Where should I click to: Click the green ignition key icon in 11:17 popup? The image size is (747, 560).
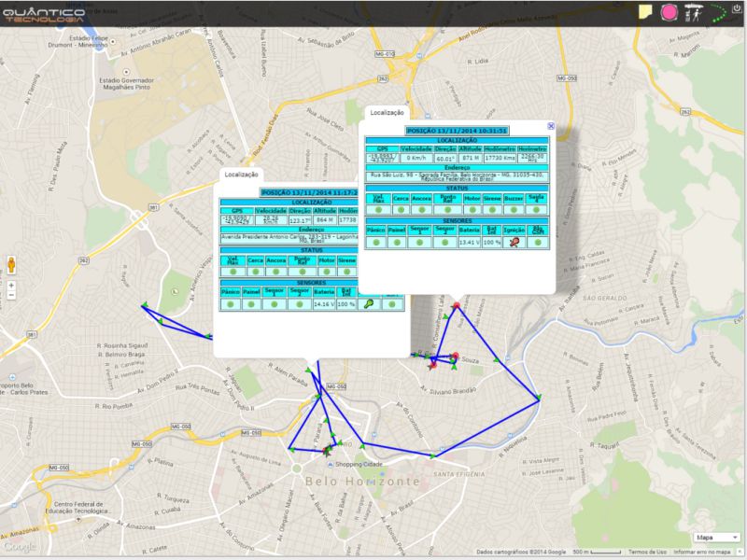(368, 304)
